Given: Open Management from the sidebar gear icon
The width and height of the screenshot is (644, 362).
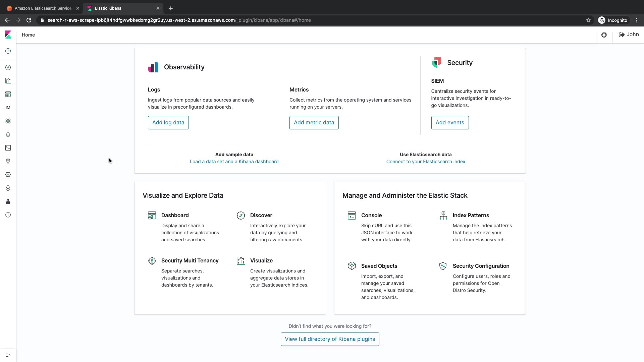Looking at the screenshot, I should pos(8,175).
